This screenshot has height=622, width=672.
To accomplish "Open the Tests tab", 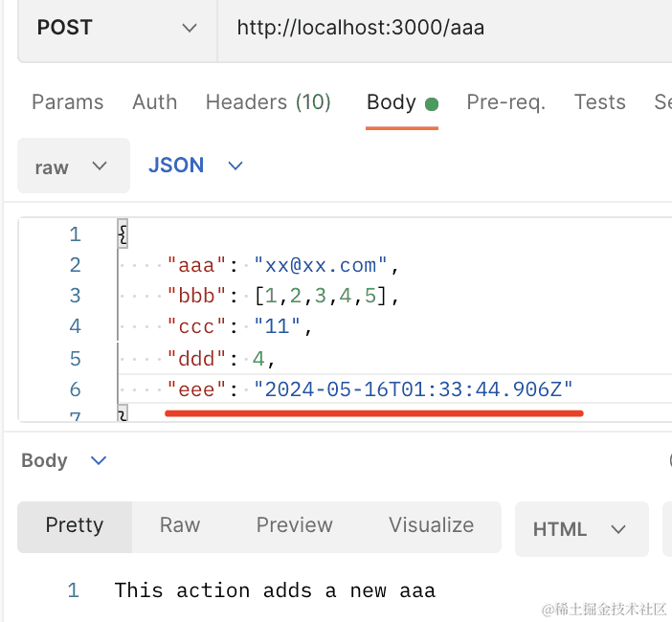I will (599, 102).
